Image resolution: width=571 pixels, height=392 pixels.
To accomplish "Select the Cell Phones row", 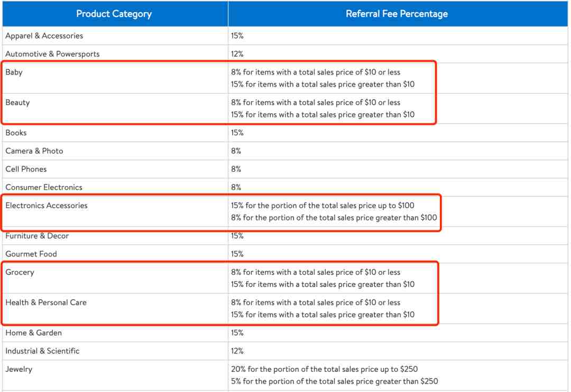I will (26, 169).
